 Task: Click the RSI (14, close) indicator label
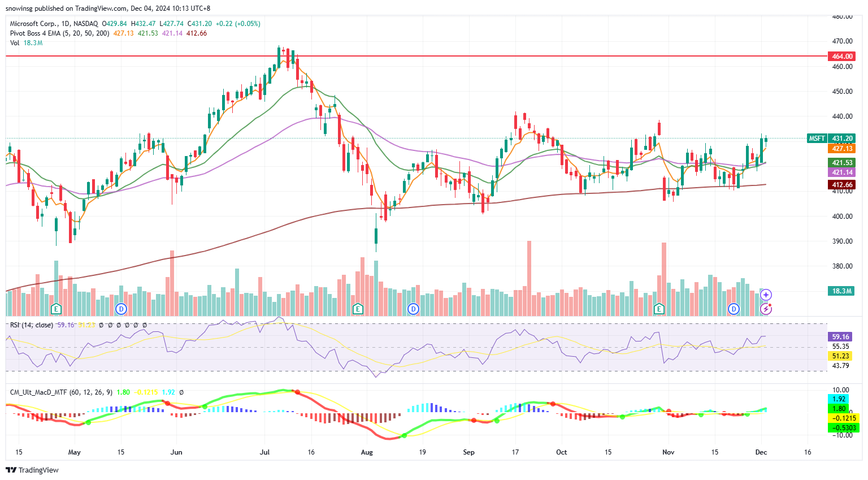click(32, 325)
